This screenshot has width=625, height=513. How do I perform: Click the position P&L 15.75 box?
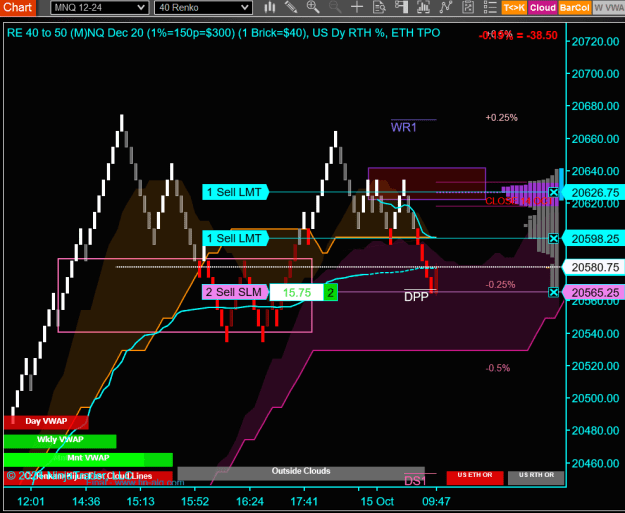(297, 293)
